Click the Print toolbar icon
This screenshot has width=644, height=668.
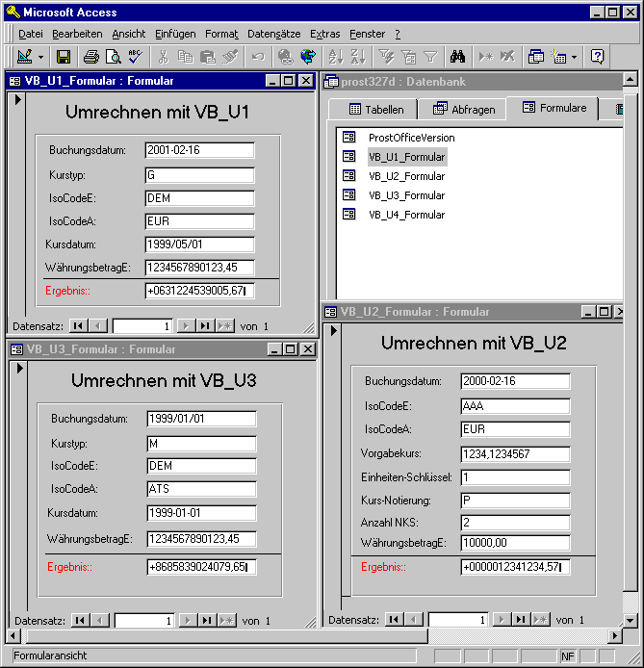click(90, 57)
